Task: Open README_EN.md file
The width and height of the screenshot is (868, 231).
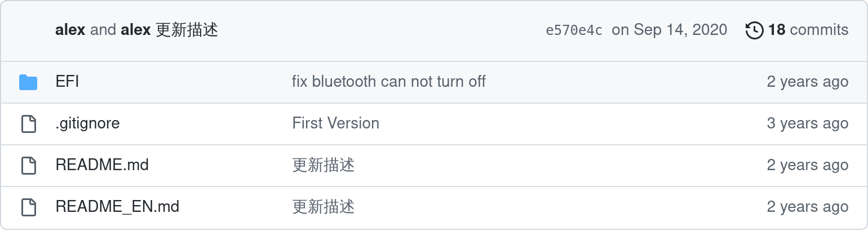Action: coord(117,207)
